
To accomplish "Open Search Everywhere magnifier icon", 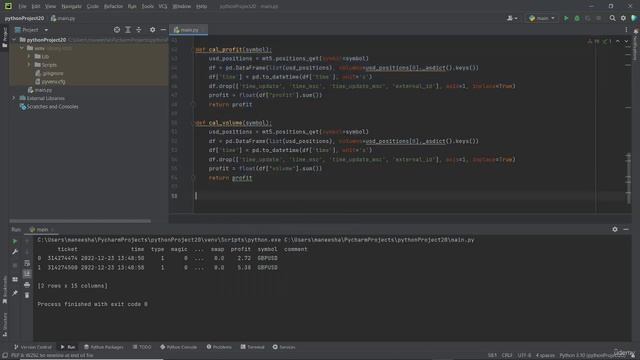I will (612, 18).
